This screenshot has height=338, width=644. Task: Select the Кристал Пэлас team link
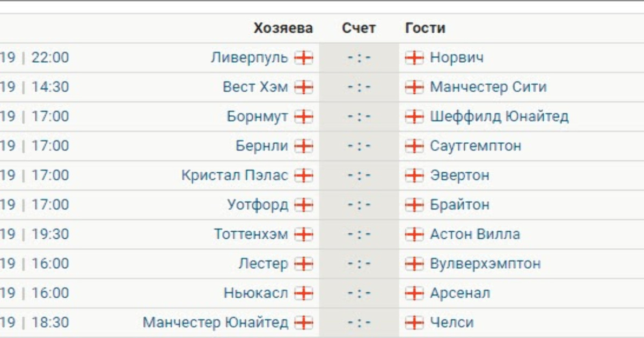pyautogui.click(x=235, y=175)
